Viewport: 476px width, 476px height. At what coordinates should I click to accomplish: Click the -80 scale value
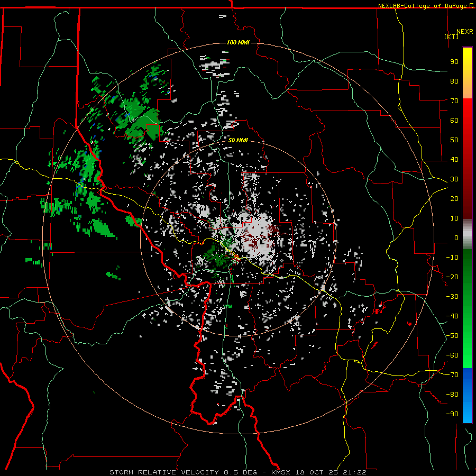coord(452,395)
